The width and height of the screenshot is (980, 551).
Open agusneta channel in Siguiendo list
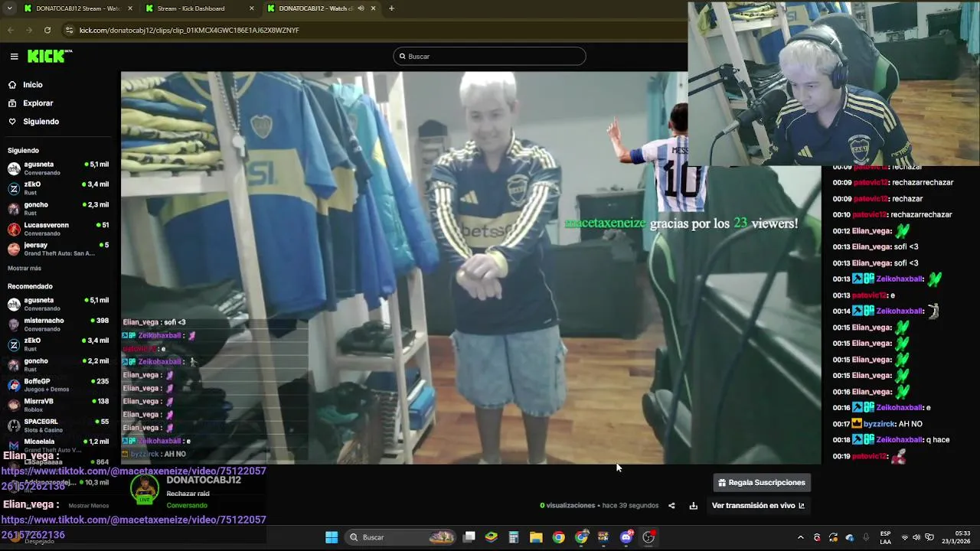click(x=58, y=168)
